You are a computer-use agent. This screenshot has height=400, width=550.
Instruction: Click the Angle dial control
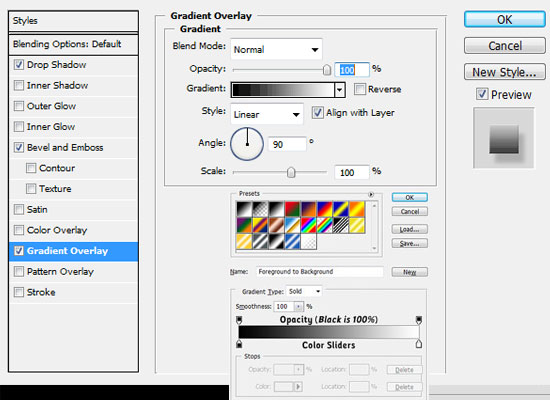[x=247, y=144]
